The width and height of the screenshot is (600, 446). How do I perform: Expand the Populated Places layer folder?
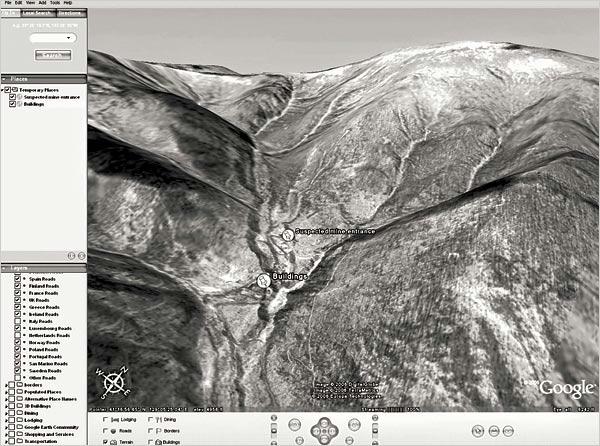pos(4,389)
